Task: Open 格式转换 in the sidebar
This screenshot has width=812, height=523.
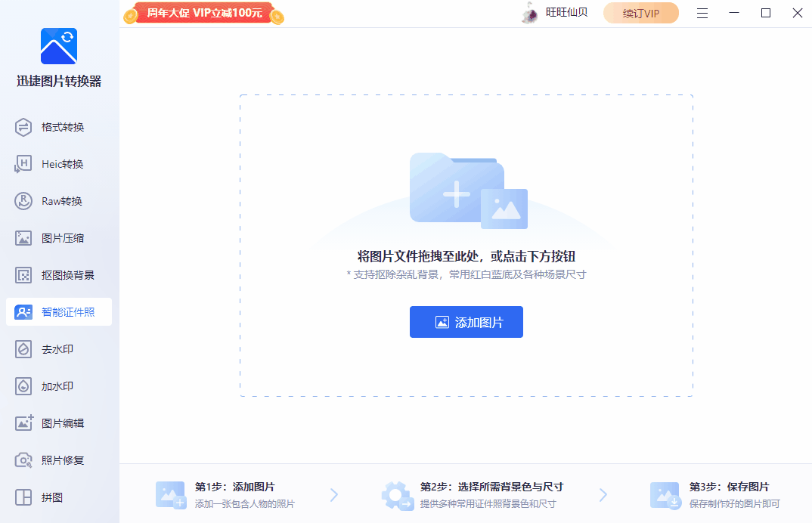Action: coord(59,127)
